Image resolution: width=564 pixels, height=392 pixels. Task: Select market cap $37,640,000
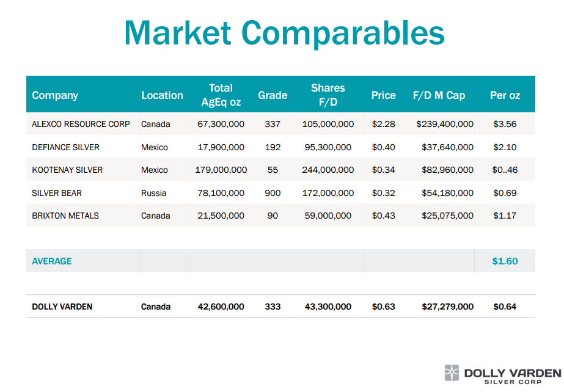[x=447, y=147]
